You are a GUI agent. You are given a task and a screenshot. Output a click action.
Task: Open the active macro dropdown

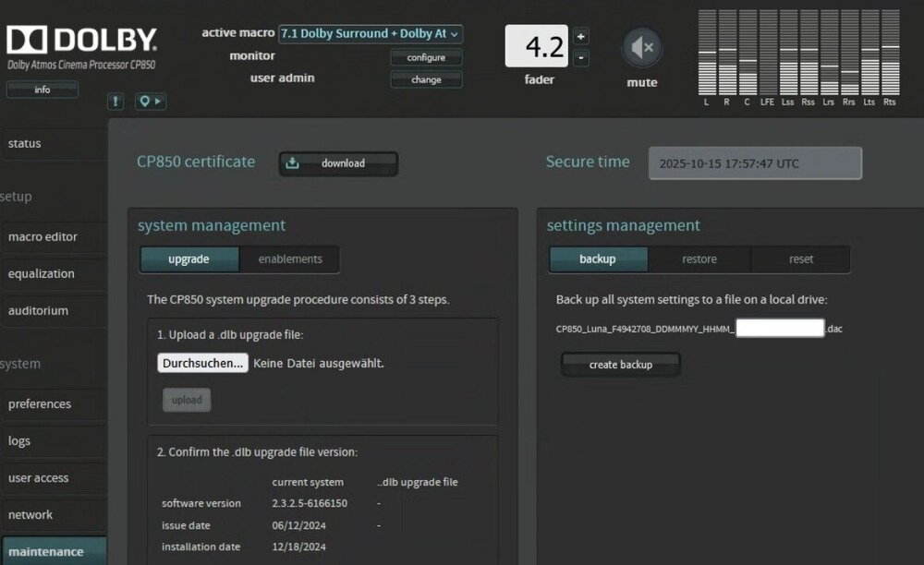pyautogui.click(x=371, y=34)
